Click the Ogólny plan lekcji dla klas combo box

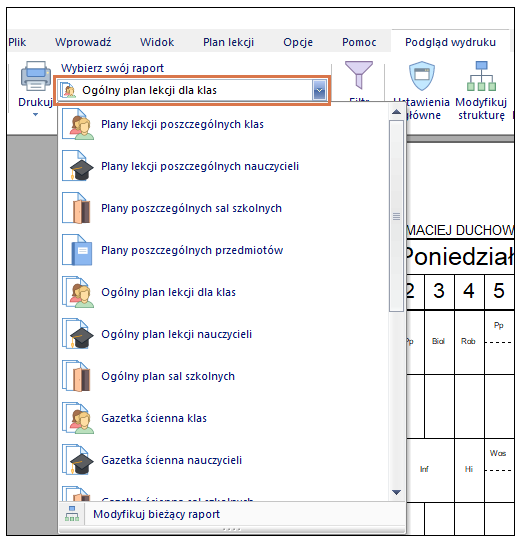coord(192,90)
